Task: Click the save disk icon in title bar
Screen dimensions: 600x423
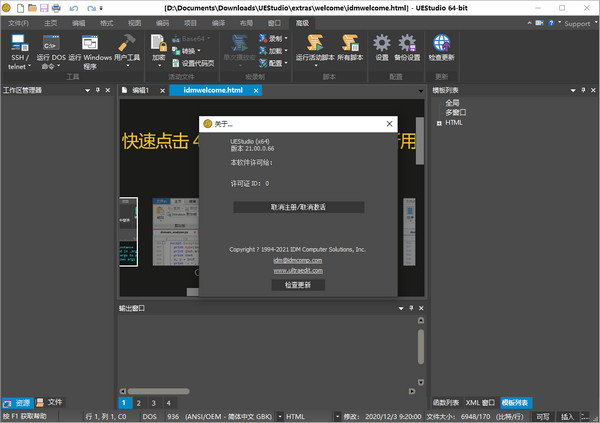Action: [x=44, y=8]
